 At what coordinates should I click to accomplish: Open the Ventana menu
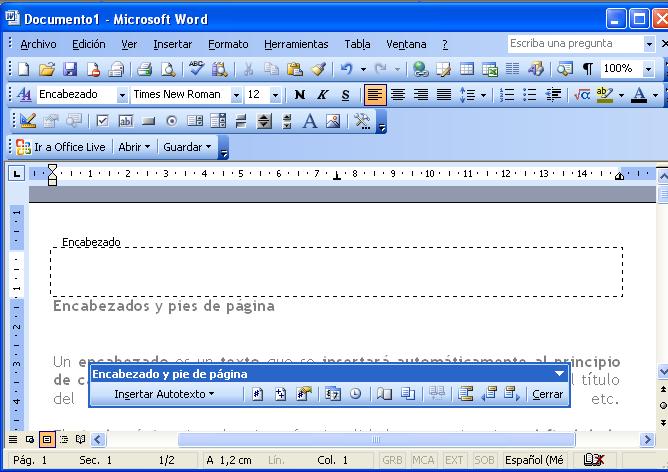coord(406,44)
